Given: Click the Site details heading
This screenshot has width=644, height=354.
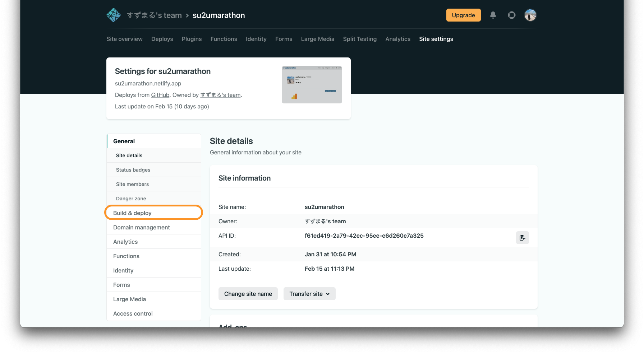Looking at the screenshot, I should click(231, 141).
